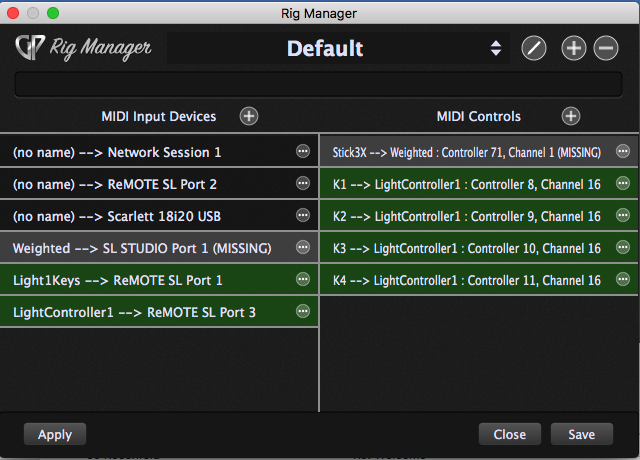Select the "(no name) --> Network Session 1" row
640x460 pixels.
pyautogui.click(x=159, y=152)
